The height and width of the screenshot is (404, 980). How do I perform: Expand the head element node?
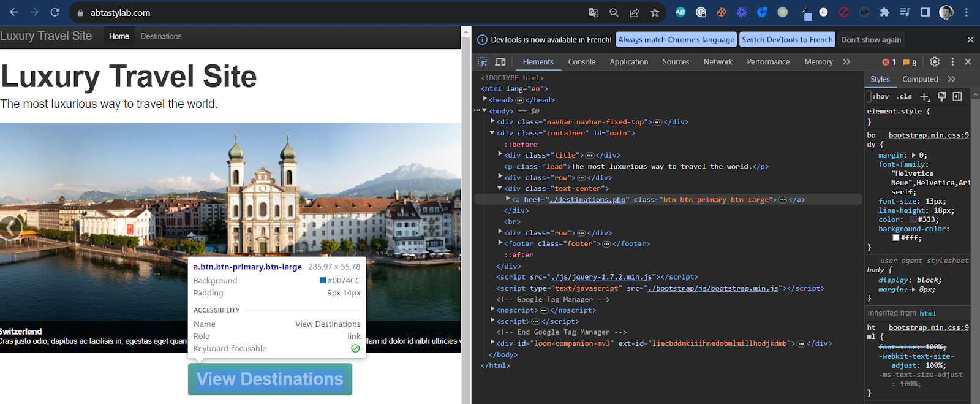(484, 99)
